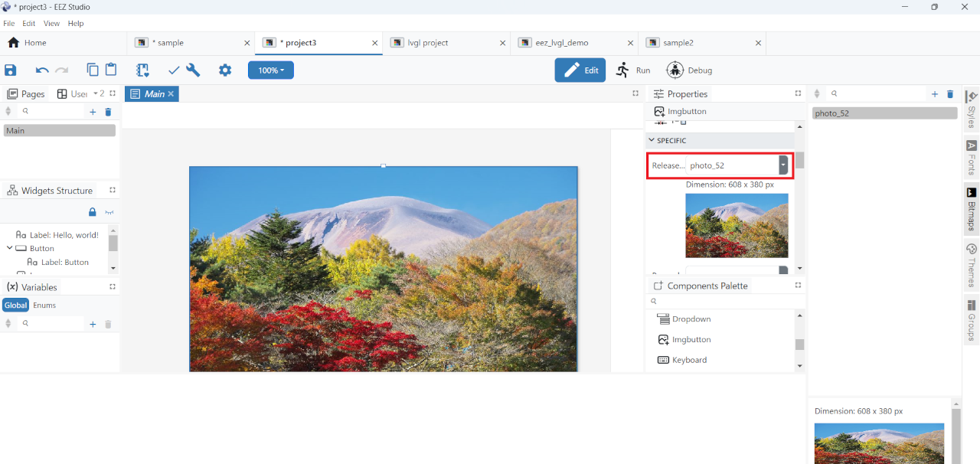Toggle hidden widgets eye icon in Widgets Structure
The width and height of the screenshot is (980, 464).
(109, 212)
